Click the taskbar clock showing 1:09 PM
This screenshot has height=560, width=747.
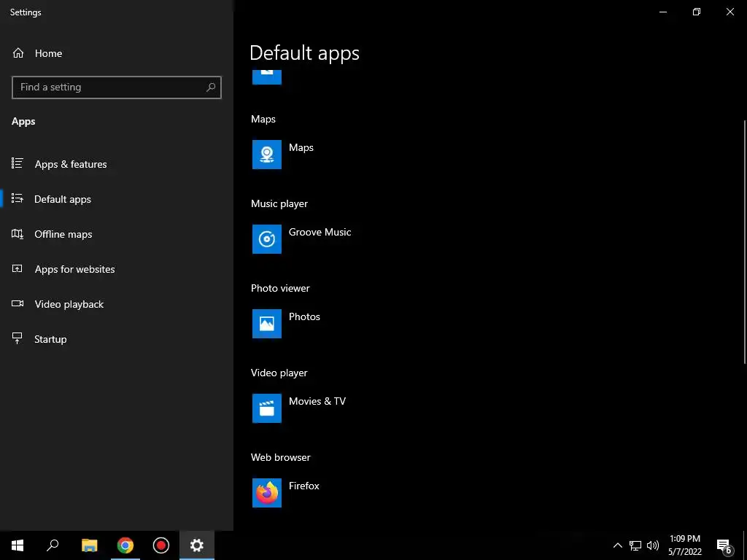pyautogui.click(x=684, y=545)
